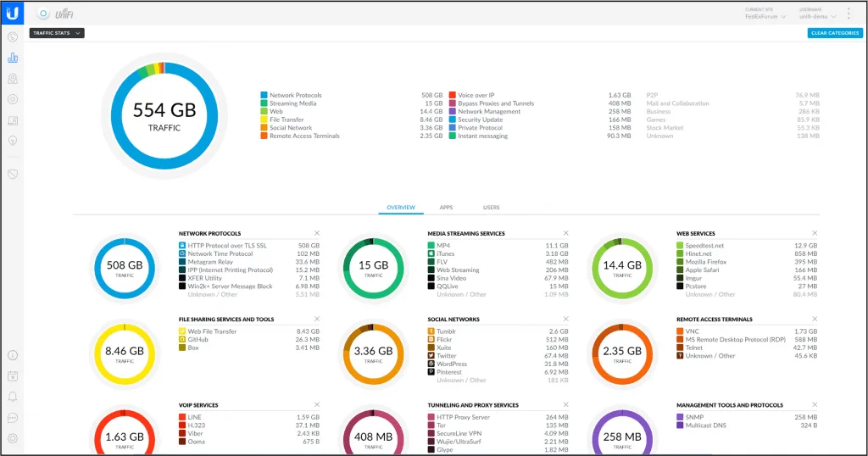
Task: Click the Ubiquiti logo in the corner
Action: [12, 13]
